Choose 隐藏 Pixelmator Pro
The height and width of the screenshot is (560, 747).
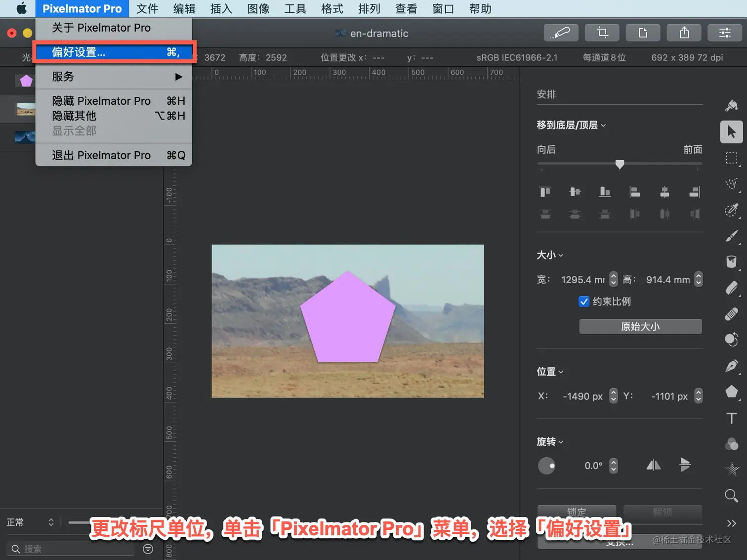(114, 101)
